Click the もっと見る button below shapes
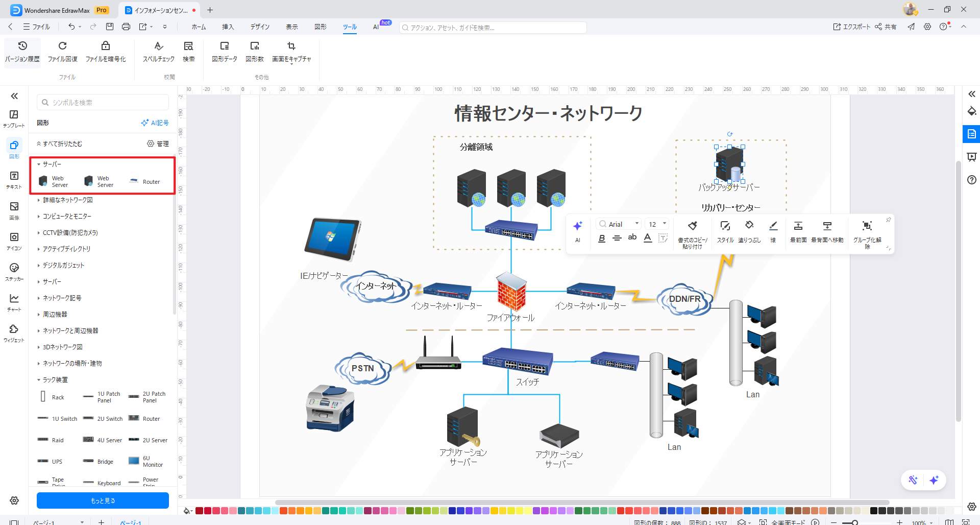Viewport: 980px width, 525px height. click(x=102, y=500)
